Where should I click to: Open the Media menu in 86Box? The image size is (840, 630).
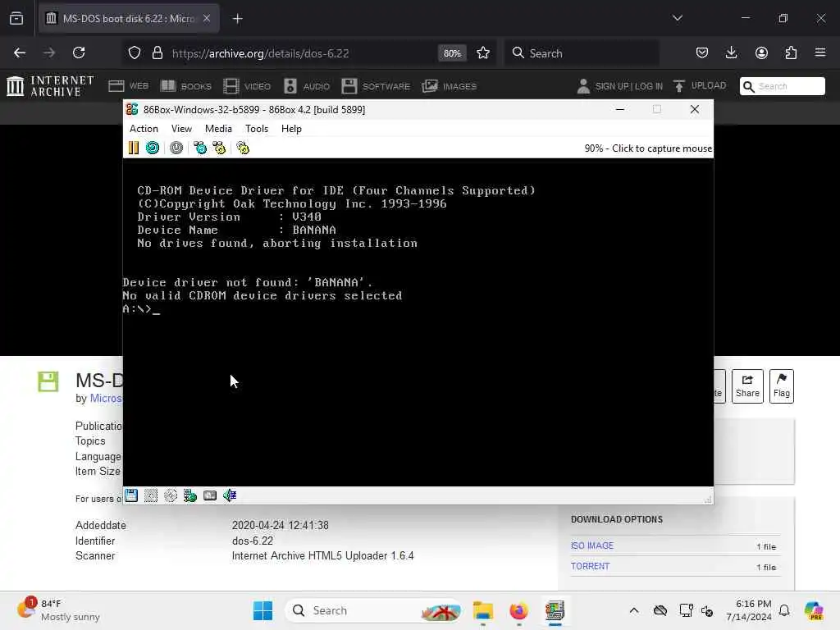pyautogui.click(x=218, y=129)
